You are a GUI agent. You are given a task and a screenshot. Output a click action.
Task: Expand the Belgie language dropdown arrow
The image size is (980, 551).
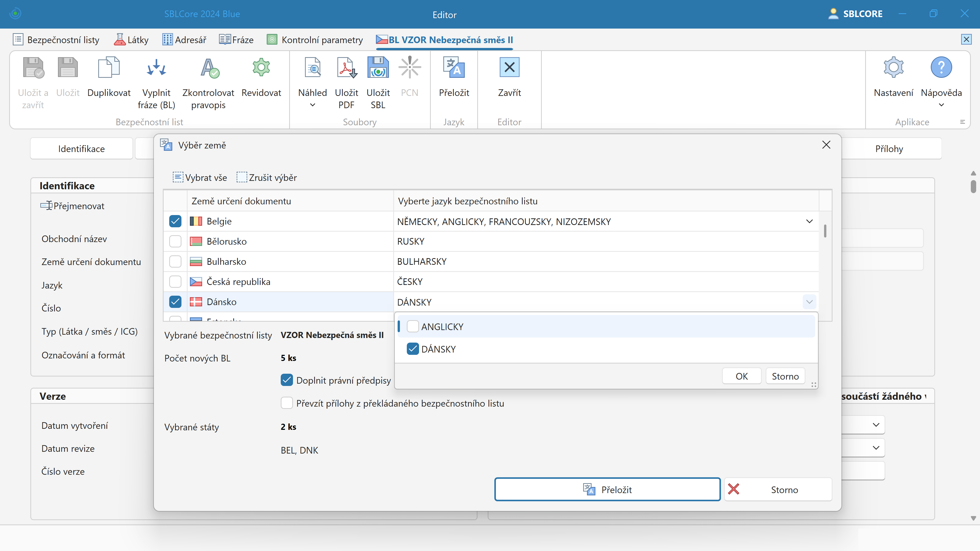coord(809,221)
